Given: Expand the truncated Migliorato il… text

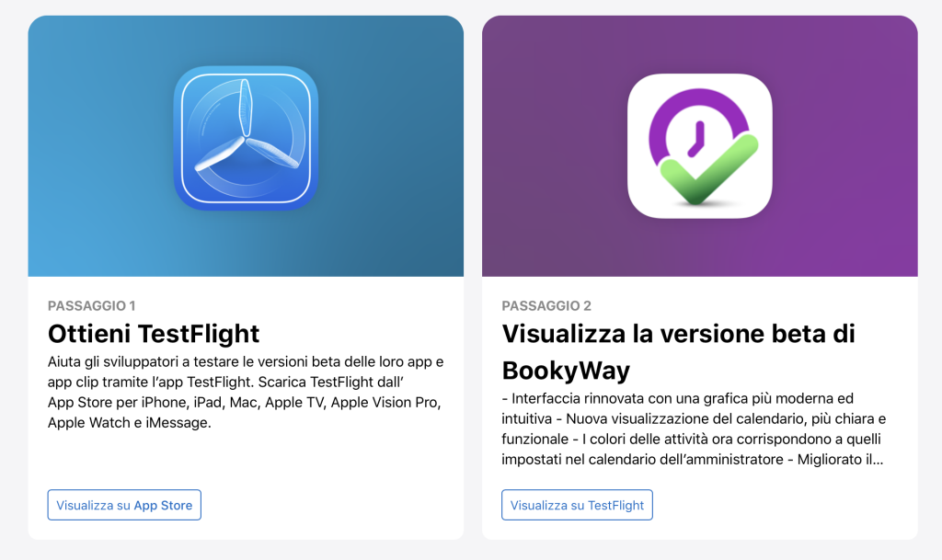Looking at the screenshot, I should coord(841,460).
